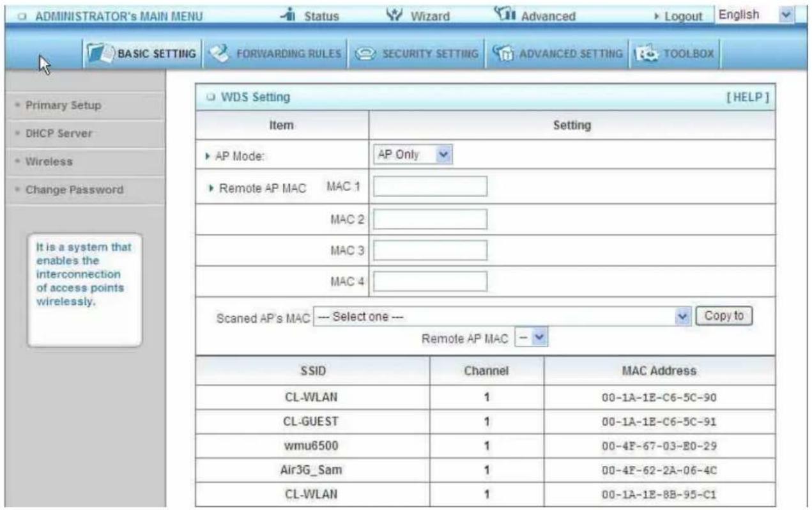Click the Forwarding Rules arrows icon

(x=219, y=53)
